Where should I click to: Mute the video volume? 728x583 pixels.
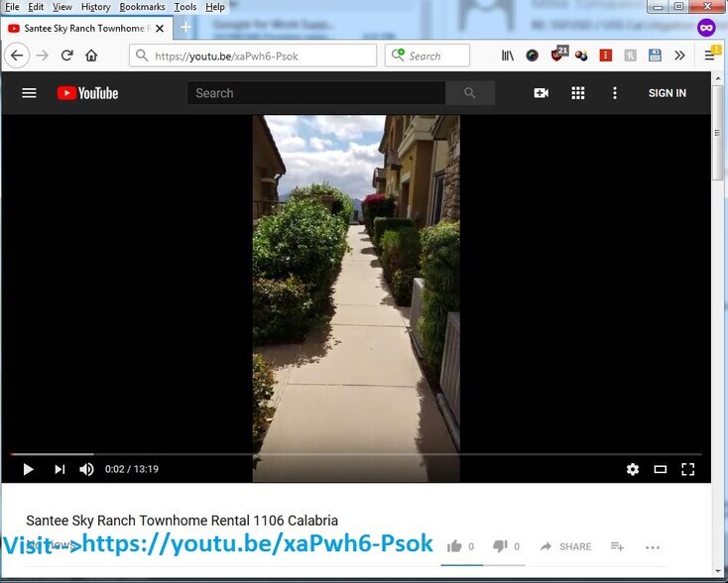click(86, 469)
